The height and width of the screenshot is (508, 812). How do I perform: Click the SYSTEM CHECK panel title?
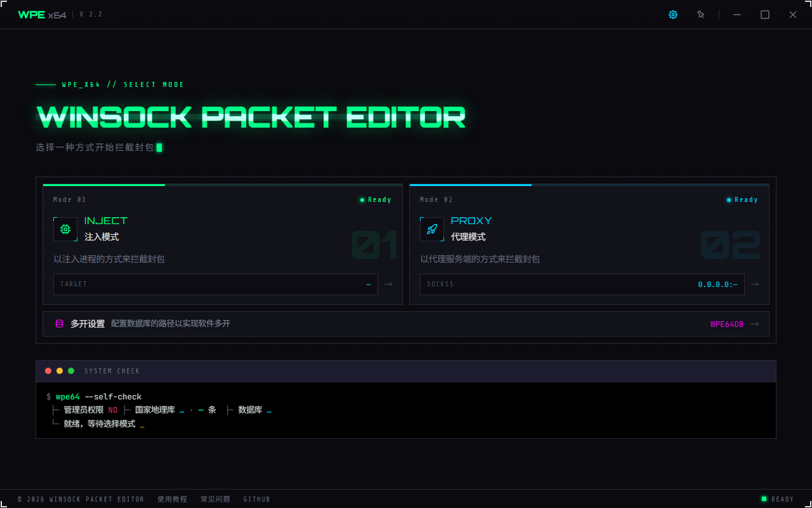(x=112, y=371)
